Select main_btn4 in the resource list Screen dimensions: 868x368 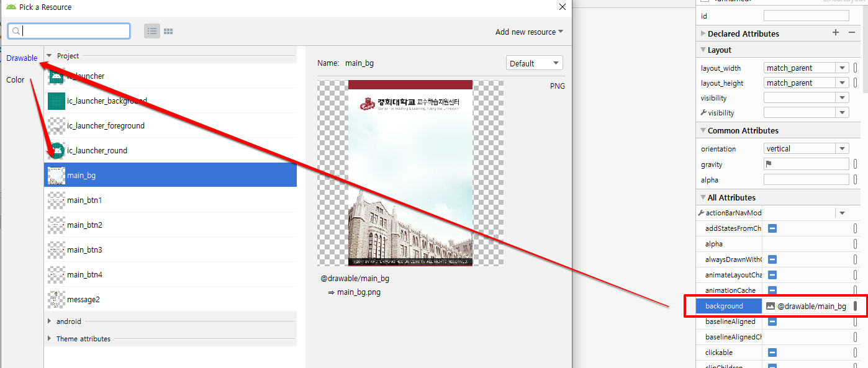tap(170, 274)
